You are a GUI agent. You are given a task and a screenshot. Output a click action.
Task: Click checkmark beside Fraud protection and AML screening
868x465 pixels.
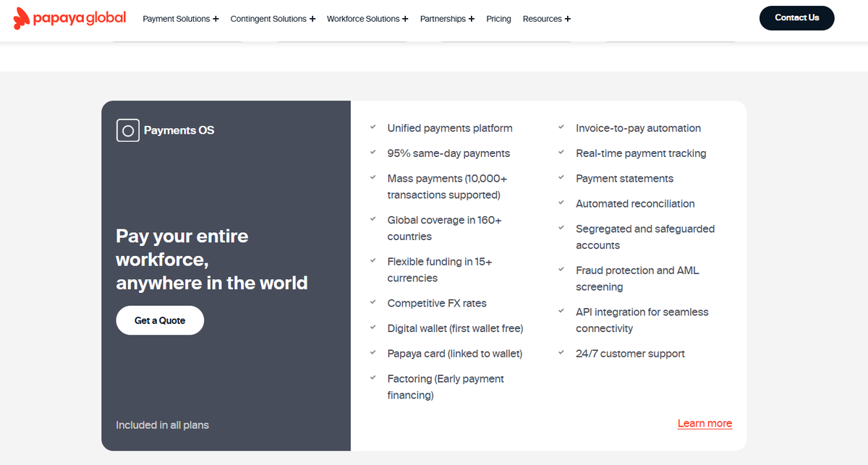point(561,269)
